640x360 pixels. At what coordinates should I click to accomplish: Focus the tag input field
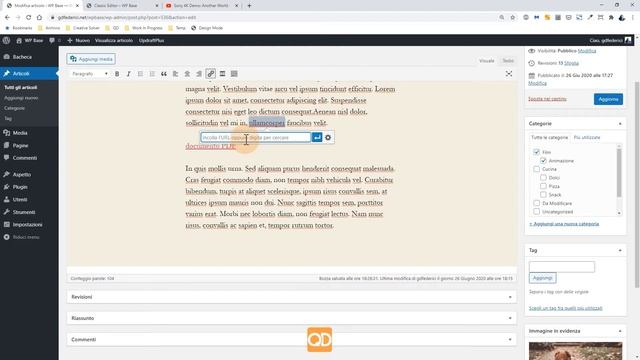(x=562, y=267)
